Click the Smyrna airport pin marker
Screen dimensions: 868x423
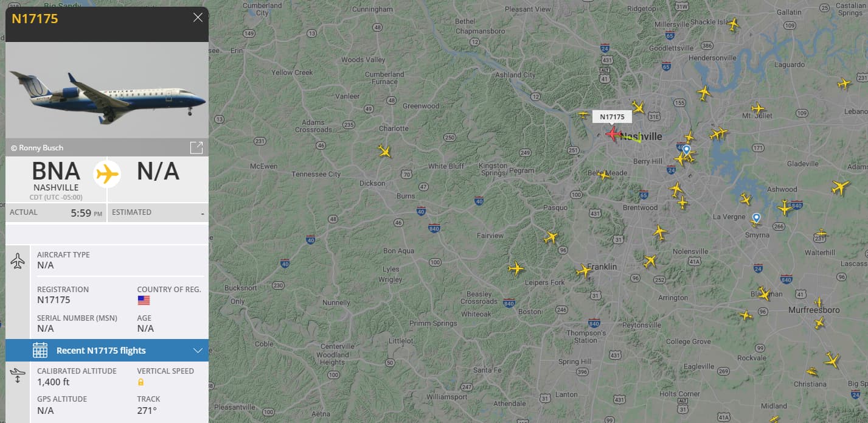756,218
